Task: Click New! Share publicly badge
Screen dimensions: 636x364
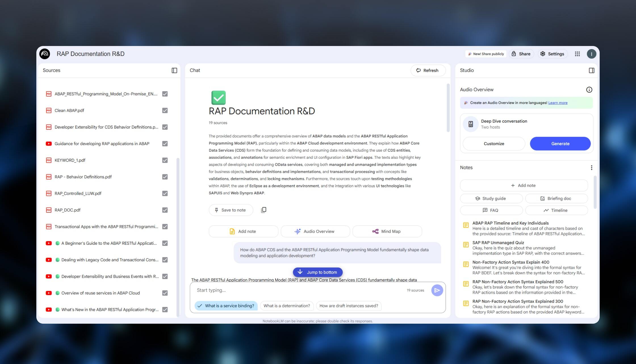Action: click(486, 54)
